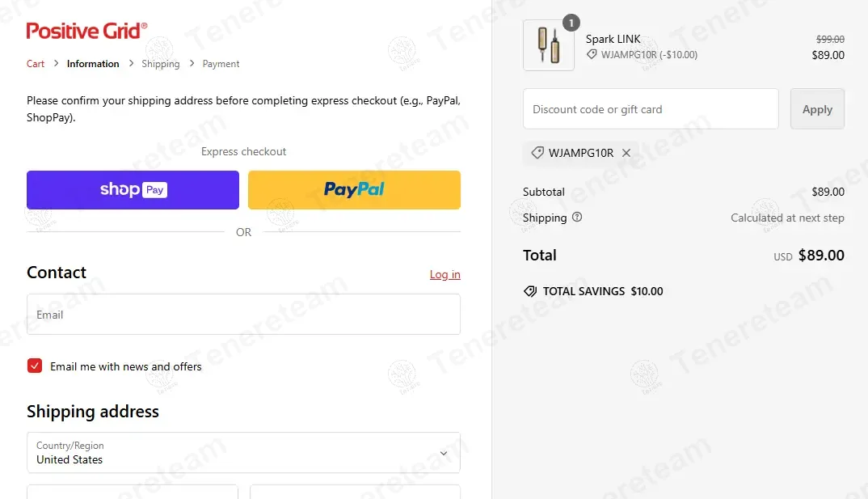This screenshot has width=868, height=499.
Task: Pay with PayPal express checkout
Action: coord(354,190)
